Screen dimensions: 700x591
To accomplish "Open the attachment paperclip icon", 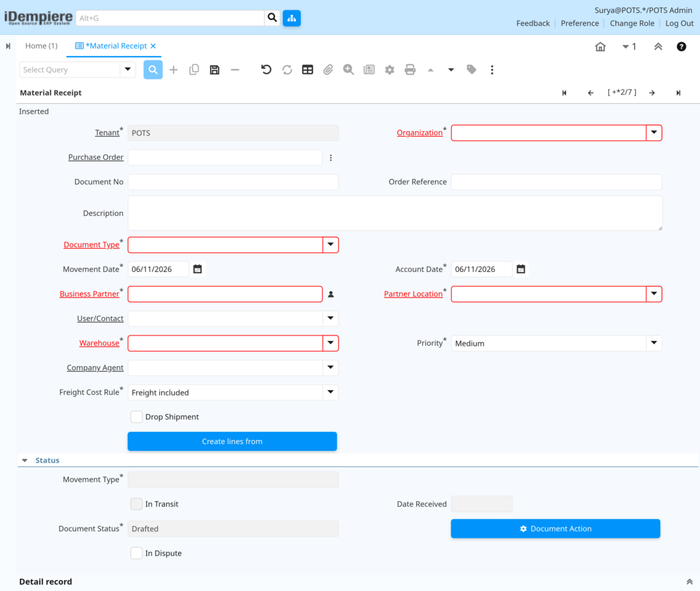I will [x=328, y=70].
